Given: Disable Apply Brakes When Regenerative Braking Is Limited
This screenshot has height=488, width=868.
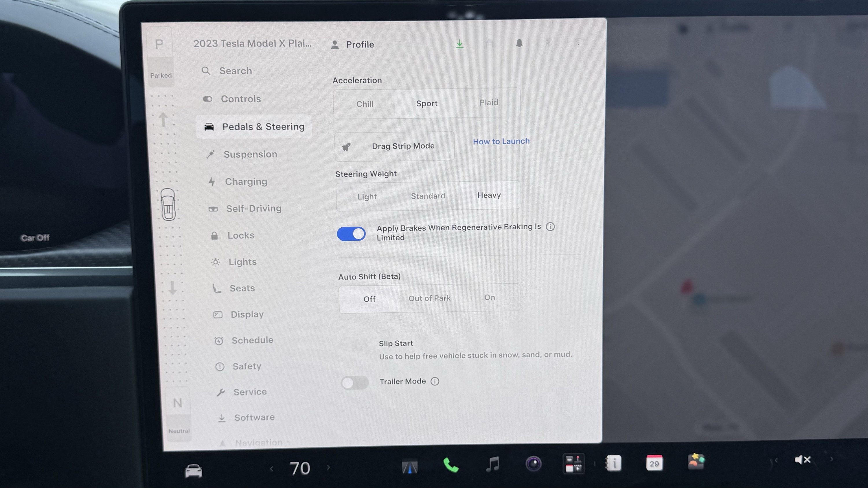Looking at the screenshot, I should [x=351, y=234].
